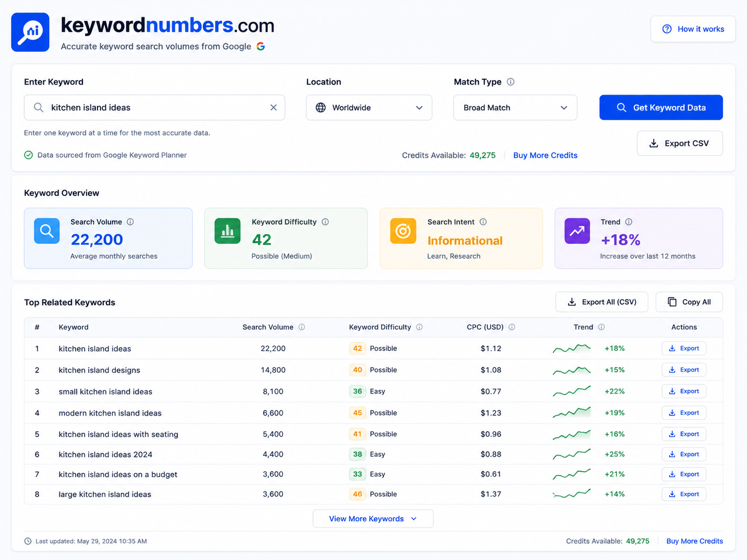Clear the keyword input with the X icon
The width and height of the screenshot is (747, 560).
tap(273, 107)
